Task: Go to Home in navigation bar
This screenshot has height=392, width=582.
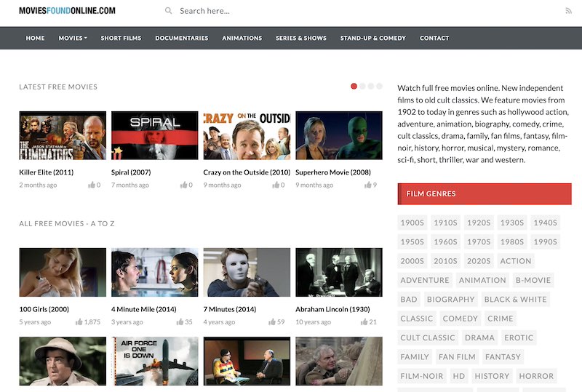Action: tap(35, 38)
